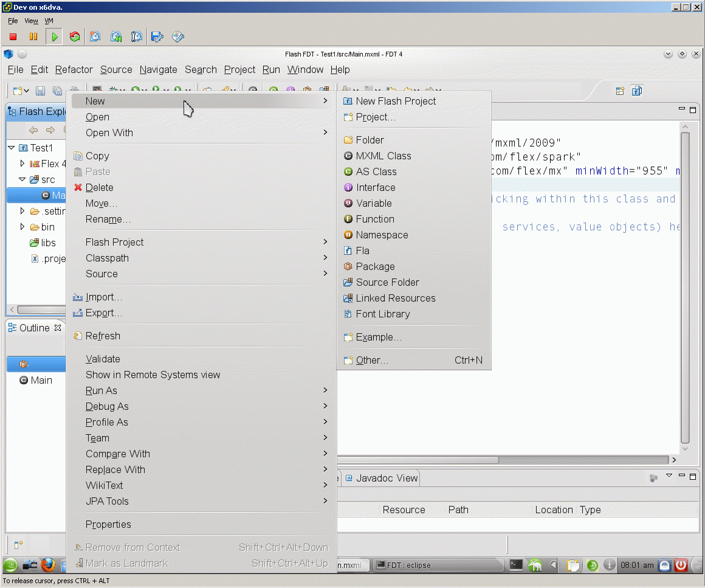This screenshot has width=705, height=588.
Task: Choose Other... in the New submenu
Action: coord(414,360)
